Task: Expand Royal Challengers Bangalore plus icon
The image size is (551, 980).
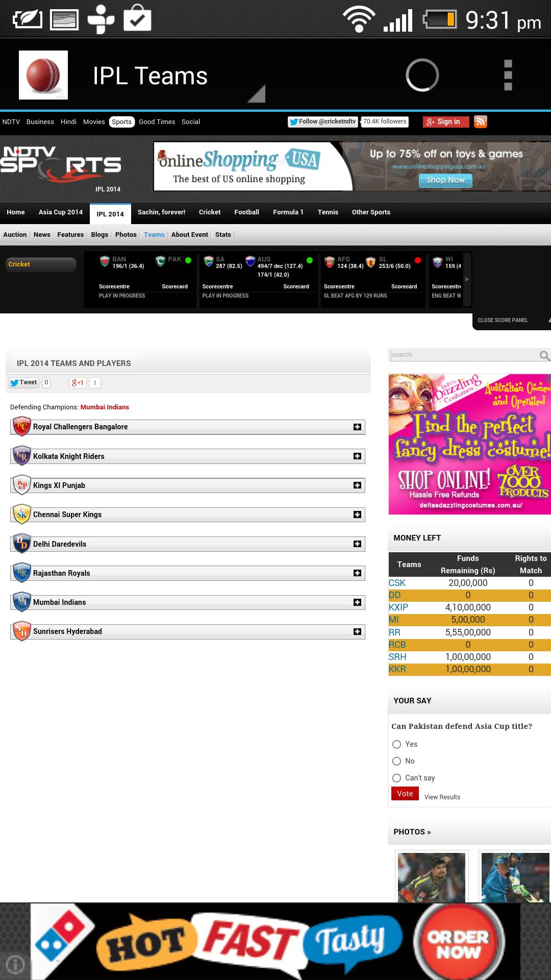Action: pyautogui.click(x=357, y=427)
